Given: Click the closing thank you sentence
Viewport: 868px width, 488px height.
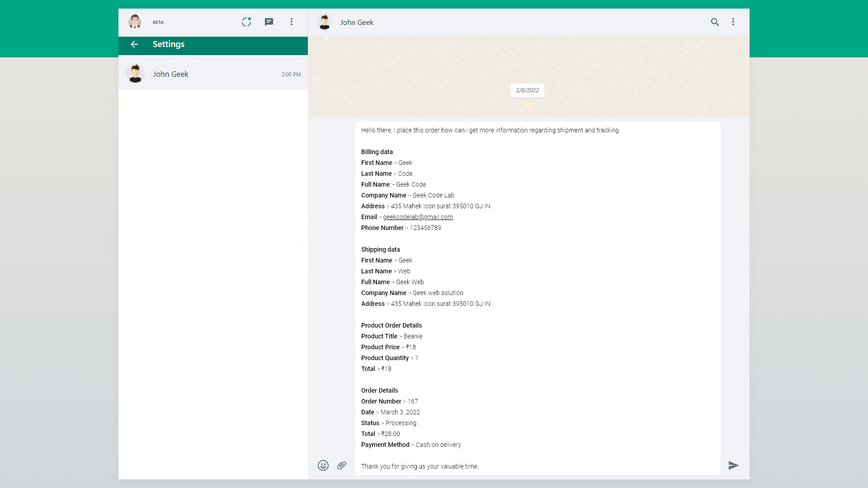Looking at the screenshot, I should coord(420,466).
